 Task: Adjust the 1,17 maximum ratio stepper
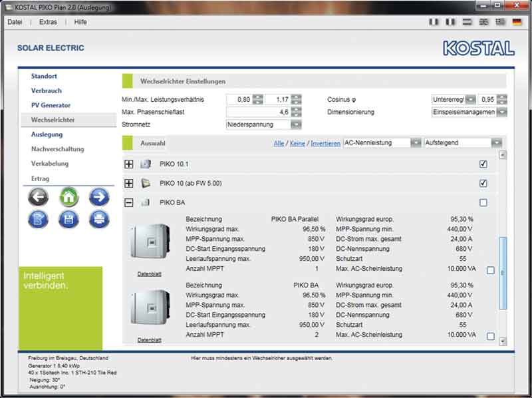pyautogui.click(x=296, y=100)
